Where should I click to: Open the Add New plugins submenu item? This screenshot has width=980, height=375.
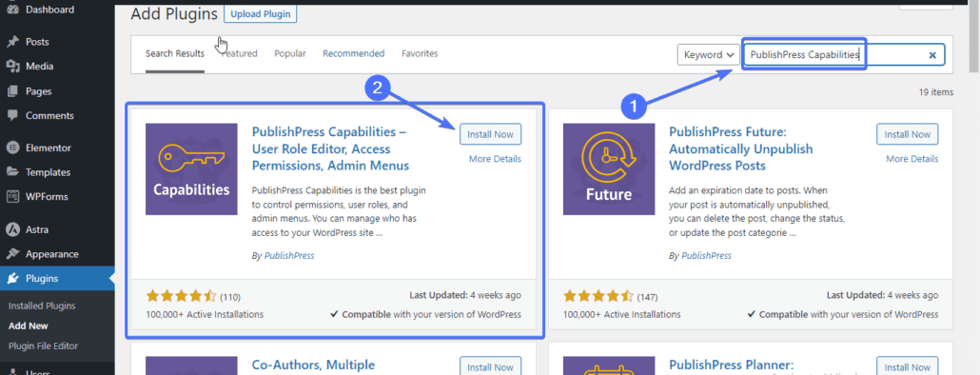[29, 326]
